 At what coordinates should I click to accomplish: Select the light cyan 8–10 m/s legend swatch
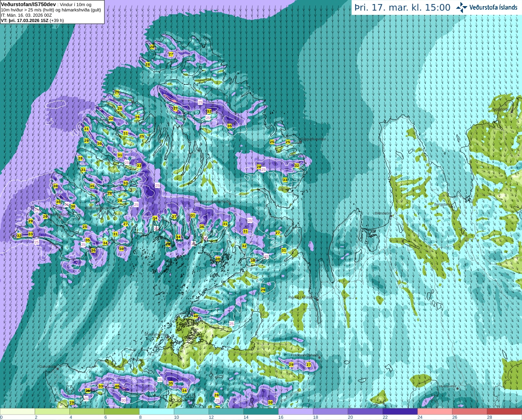click(157, 411)
